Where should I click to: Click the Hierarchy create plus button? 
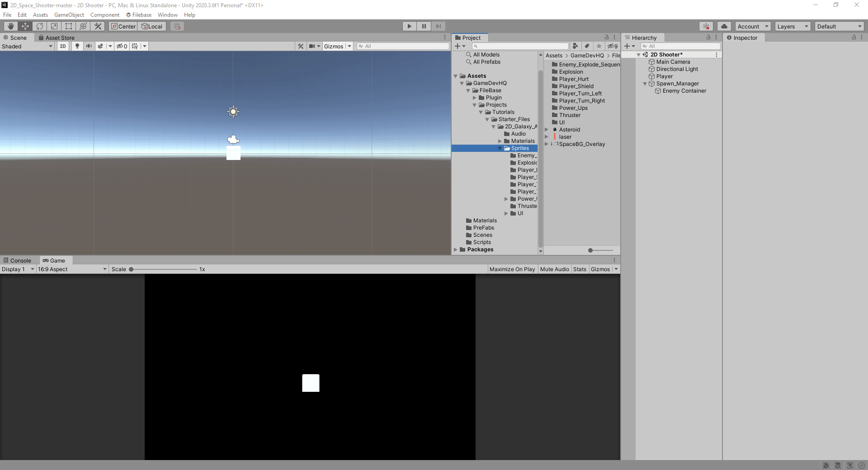click(630, 46)
